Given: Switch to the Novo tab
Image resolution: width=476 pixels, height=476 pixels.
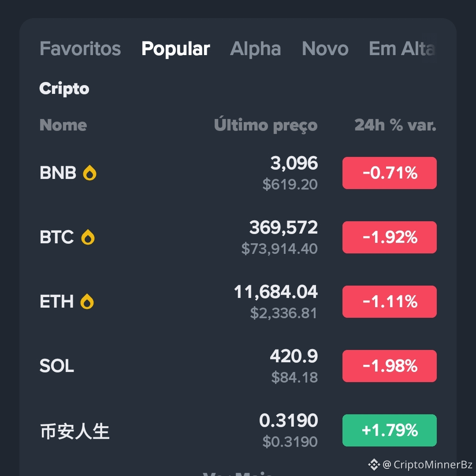Looking at the screenshot, I should tap(325, 48).
